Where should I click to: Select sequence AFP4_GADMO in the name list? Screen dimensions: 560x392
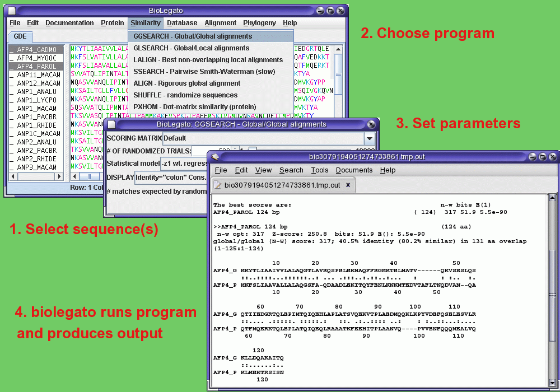click(36, 50)
